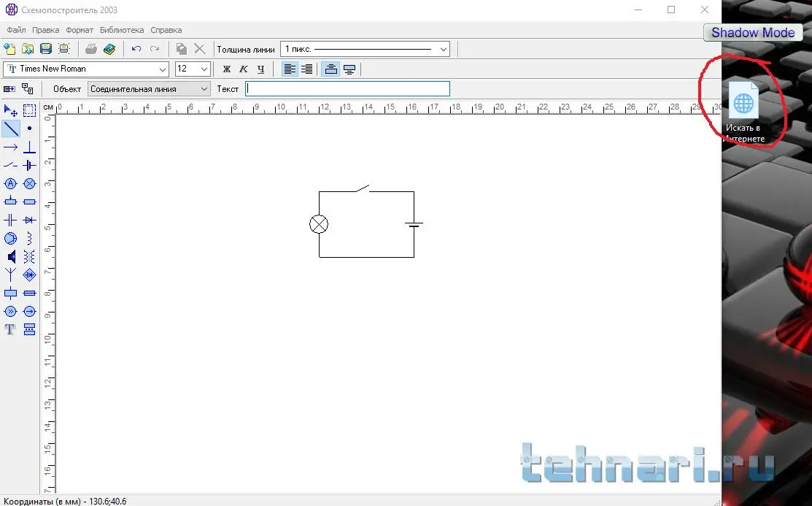Select the transistor component

10,239
